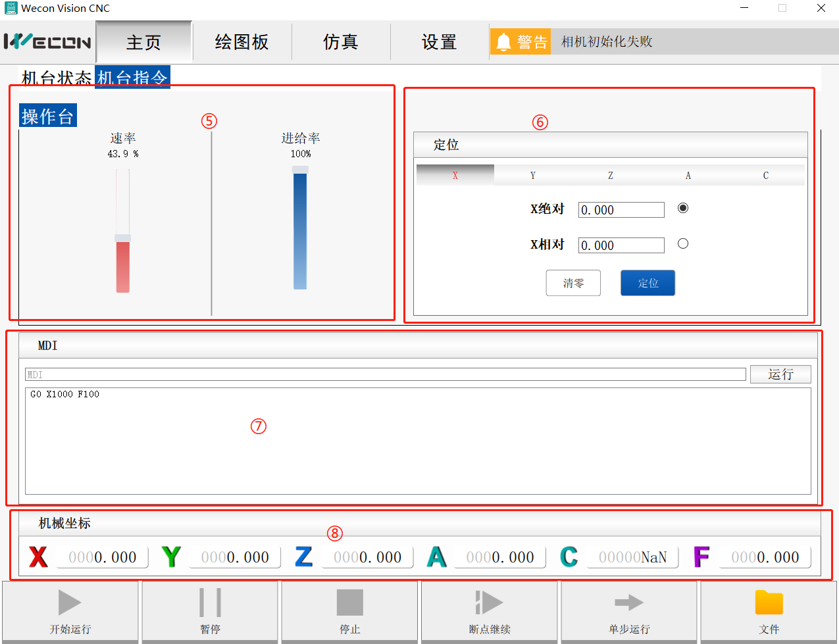
Task: Click the 暂停 pause icon
Action: 210,603
